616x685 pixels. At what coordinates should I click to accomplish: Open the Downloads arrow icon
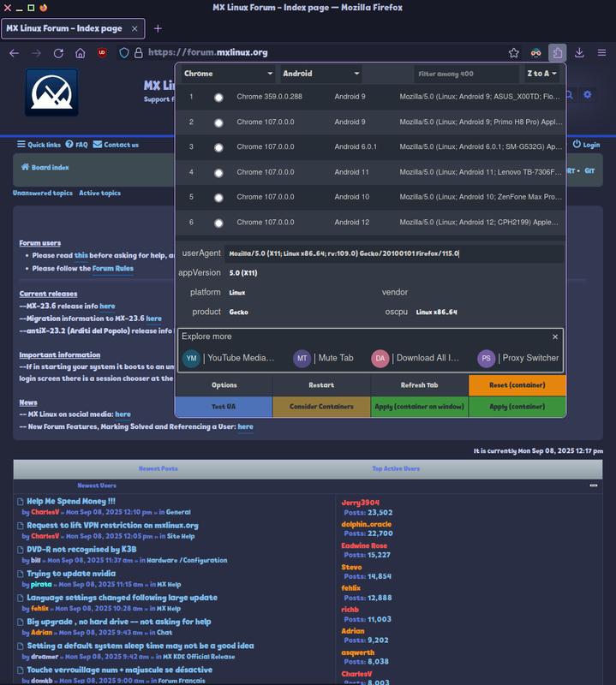tap(579, 53)
